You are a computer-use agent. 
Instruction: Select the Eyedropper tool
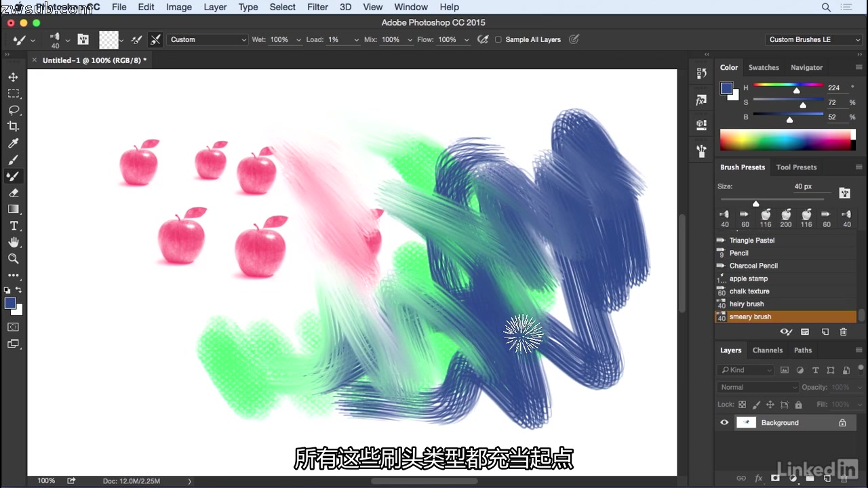point(13,143)
